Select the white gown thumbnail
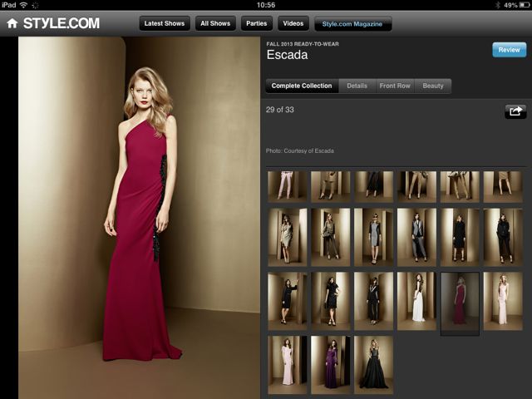The width and height of the screenshot is (532, 399). point(416,301)
